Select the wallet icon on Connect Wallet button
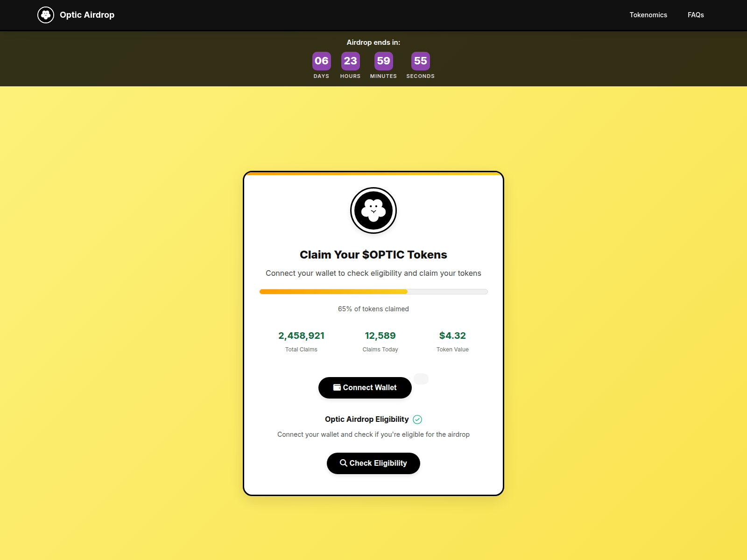The height and width of the screenshot is (560, 747). tap(337, 387)
